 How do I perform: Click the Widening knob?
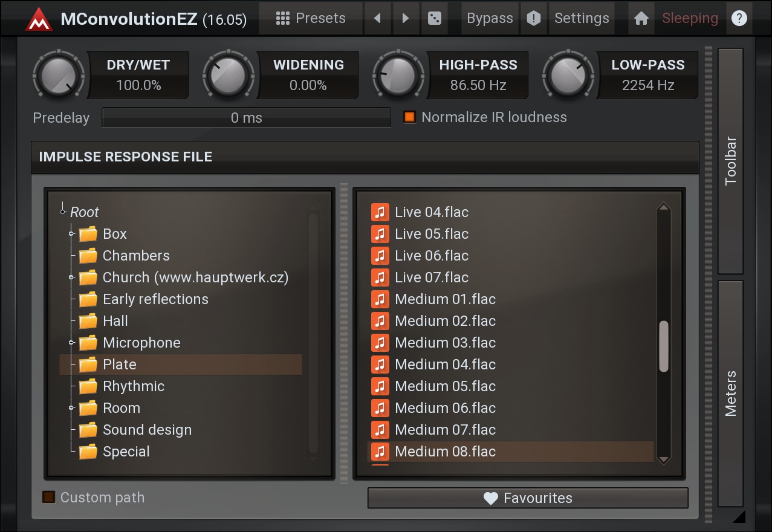click(229, 76)
